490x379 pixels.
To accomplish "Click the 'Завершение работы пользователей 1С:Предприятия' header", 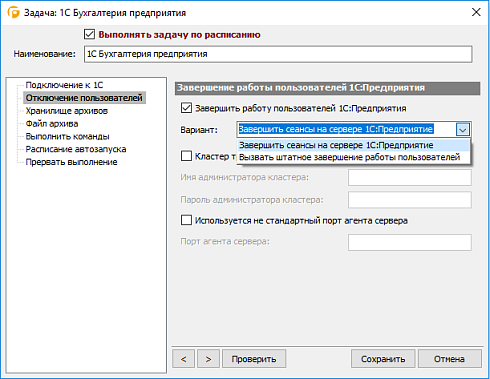I will coord(327,88).
